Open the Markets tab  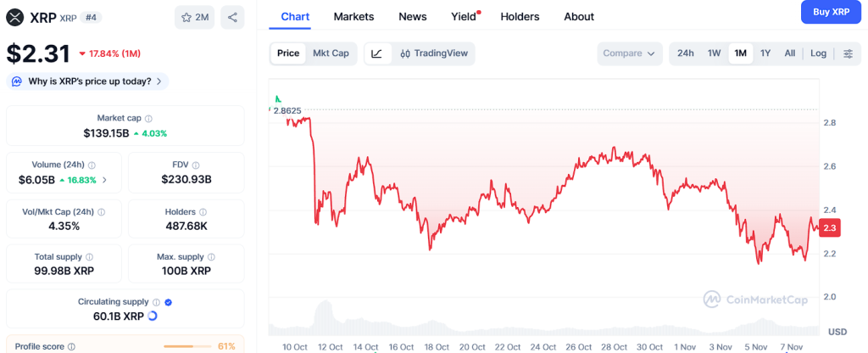tap(353, 17)
